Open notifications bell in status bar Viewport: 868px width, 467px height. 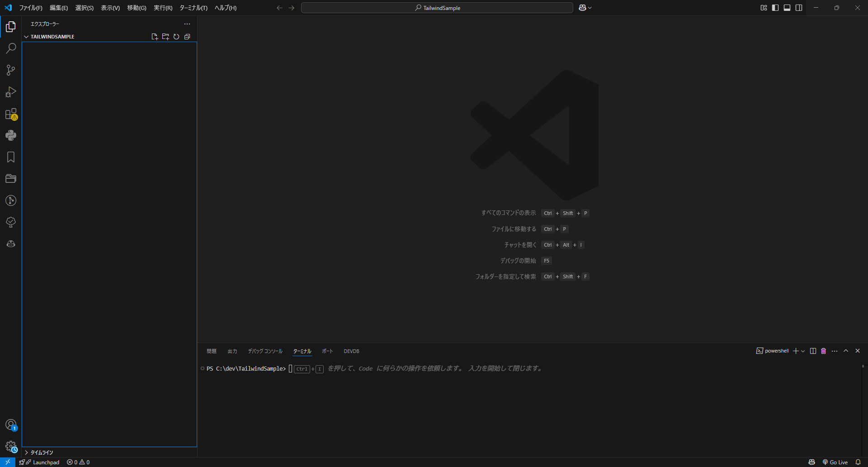coord(858,462)
